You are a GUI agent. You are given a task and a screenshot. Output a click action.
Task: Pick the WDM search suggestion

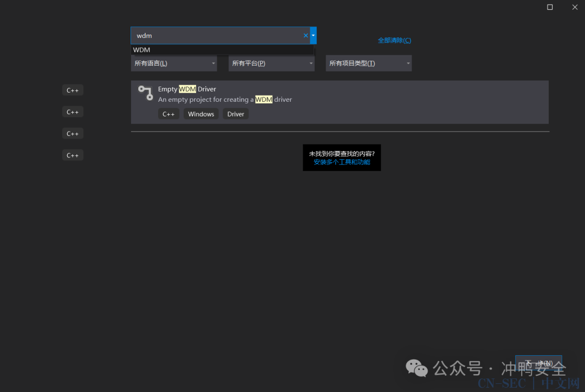point(223,50)
